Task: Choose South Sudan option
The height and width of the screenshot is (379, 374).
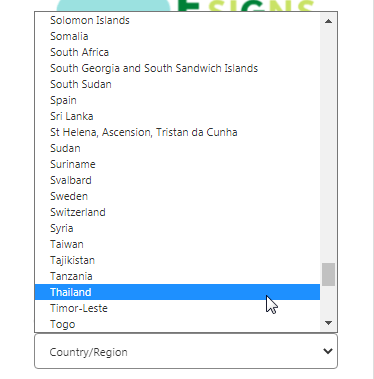Action: pyautogui.click(x=177, y=84)
